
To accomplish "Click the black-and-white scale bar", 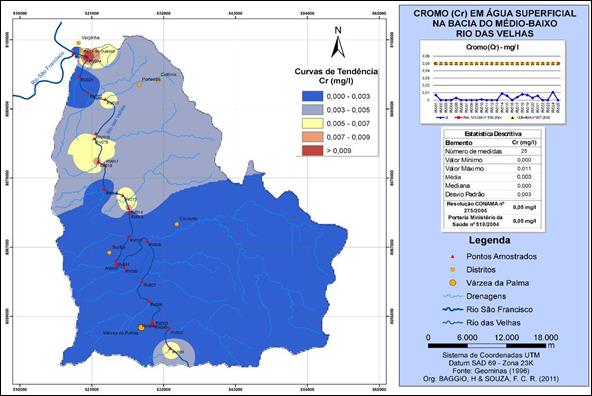I will tap(487, 346).
